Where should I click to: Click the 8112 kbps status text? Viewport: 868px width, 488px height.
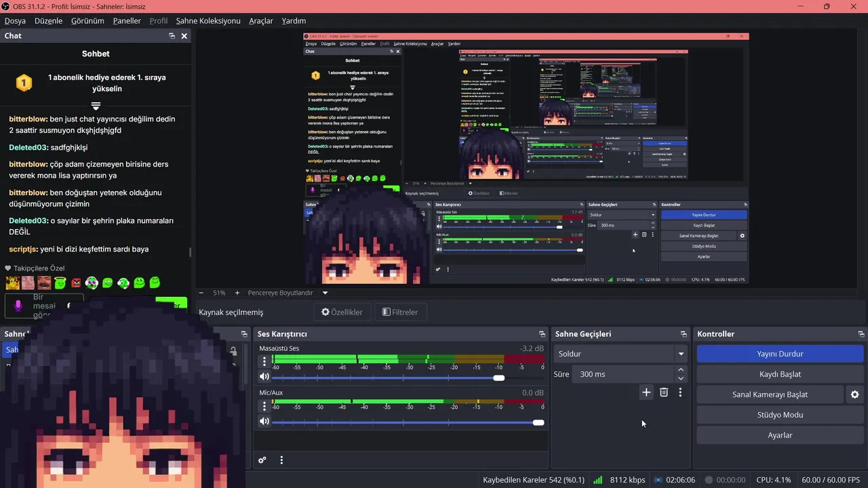click(627, 480)
